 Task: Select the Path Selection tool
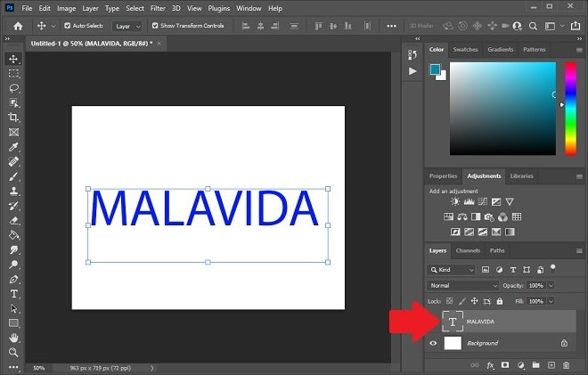click(13, 308)
